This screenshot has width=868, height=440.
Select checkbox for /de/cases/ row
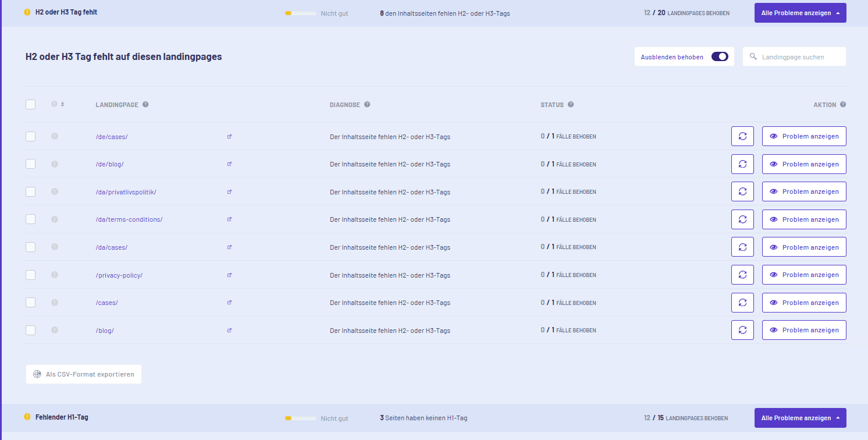[31, 136]
